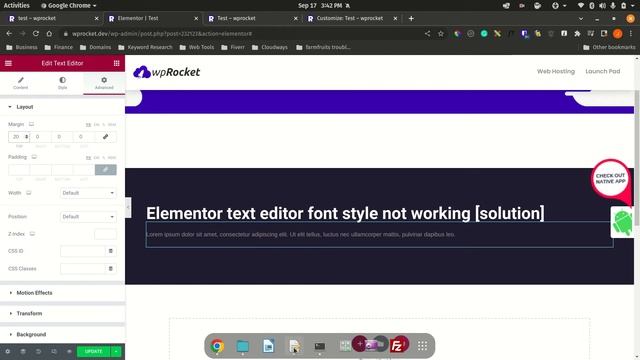
Task: Change responsive device for Margin
Action: pos(31,124)
